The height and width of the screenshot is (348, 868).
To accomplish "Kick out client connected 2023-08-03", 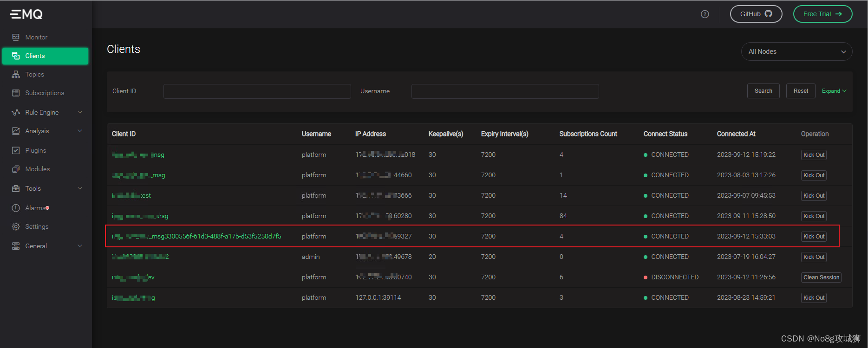I will coord(814,175).
